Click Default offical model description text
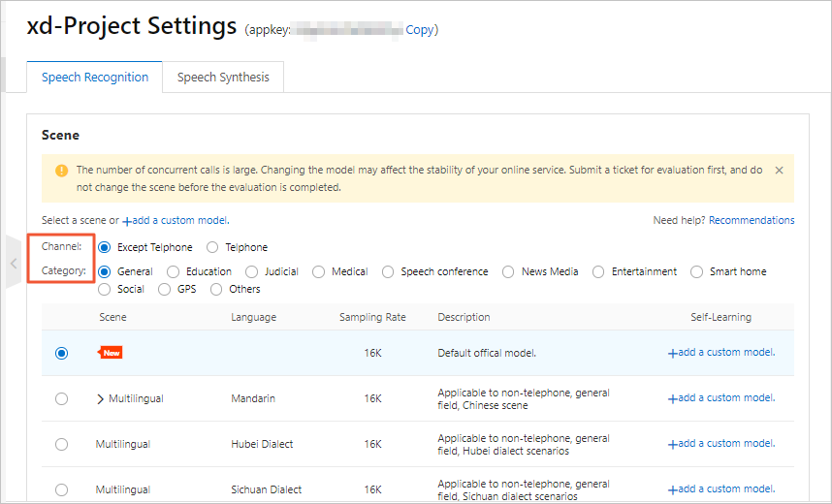Viewport: 832px width, 504px height. pos(487,354)
